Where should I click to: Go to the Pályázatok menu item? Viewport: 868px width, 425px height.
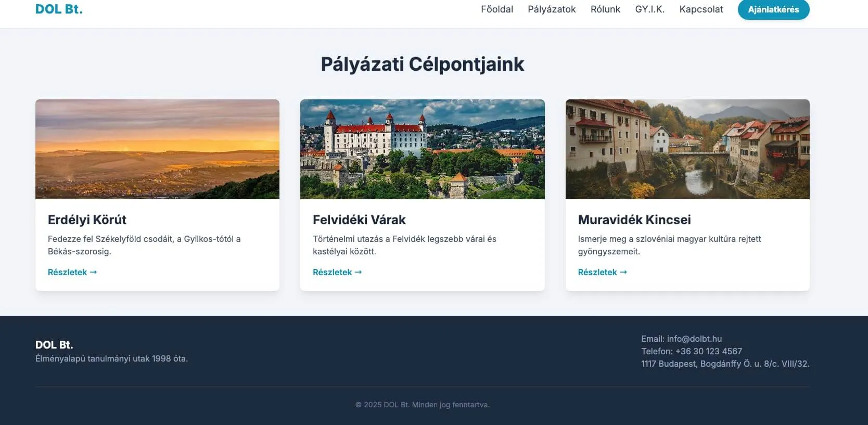[x=552, y=9]
